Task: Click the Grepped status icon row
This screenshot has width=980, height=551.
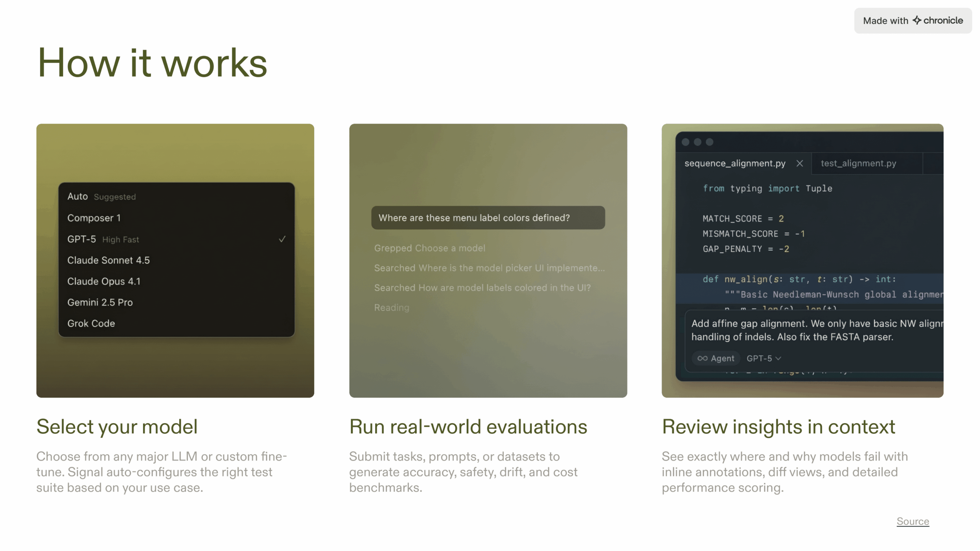Action: [x=430, y=248]
